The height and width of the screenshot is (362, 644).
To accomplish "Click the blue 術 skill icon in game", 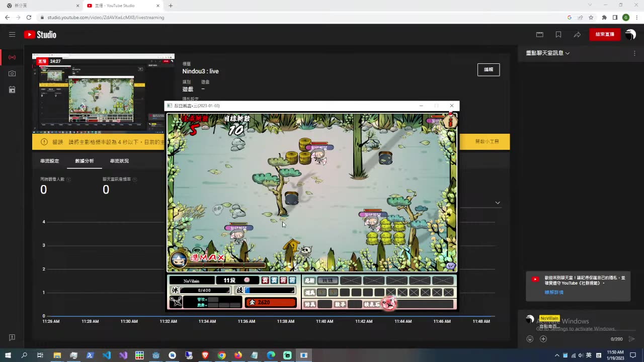I will [x=292, y=280].
